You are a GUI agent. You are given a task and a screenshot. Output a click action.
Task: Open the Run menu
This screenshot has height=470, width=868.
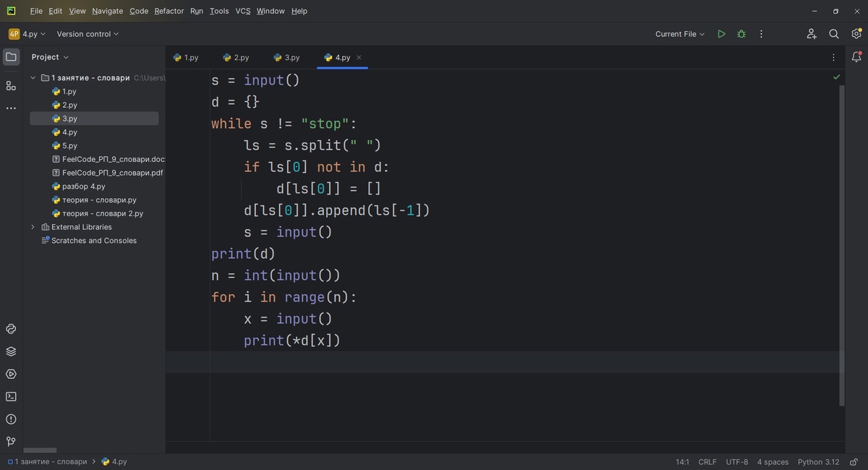coord(196,11)
